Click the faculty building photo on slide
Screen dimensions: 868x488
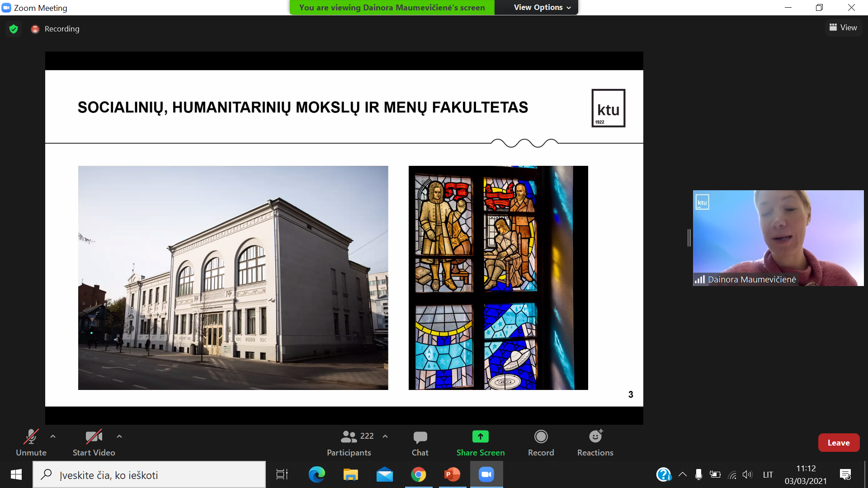pyautogui.click(x=233, y=278)
